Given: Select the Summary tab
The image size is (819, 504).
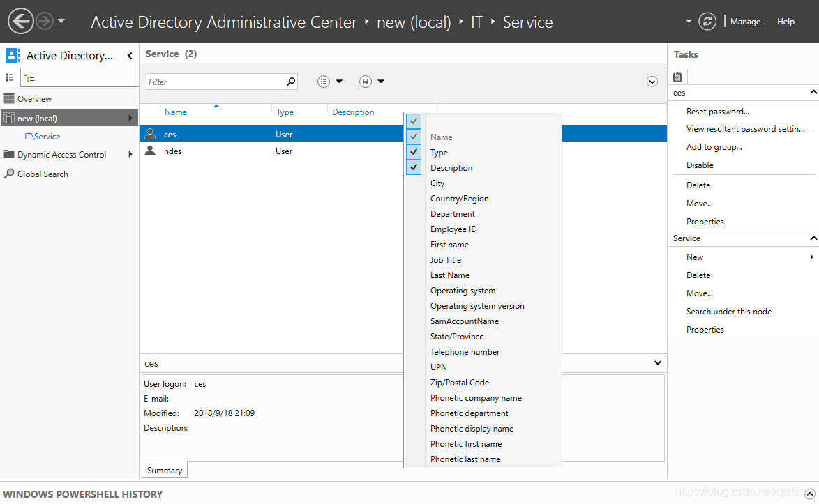Looking at the screenshot, I should (x=165, y=470).
